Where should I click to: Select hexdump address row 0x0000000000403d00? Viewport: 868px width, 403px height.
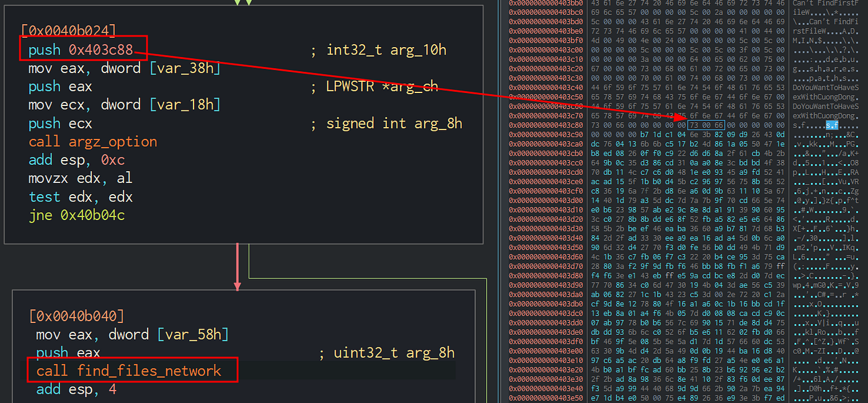(x=545, y=200)
